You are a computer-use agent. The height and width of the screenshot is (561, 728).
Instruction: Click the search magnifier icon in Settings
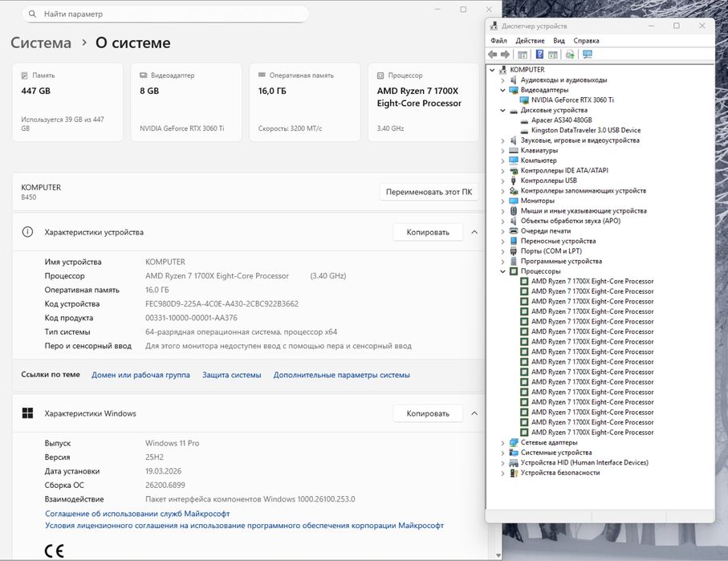(31, 14)
